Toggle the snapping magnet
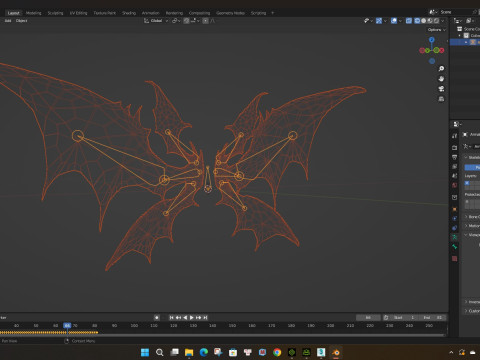Image resolution: width=480 pixels, height=360 pixels. (186, 21)
